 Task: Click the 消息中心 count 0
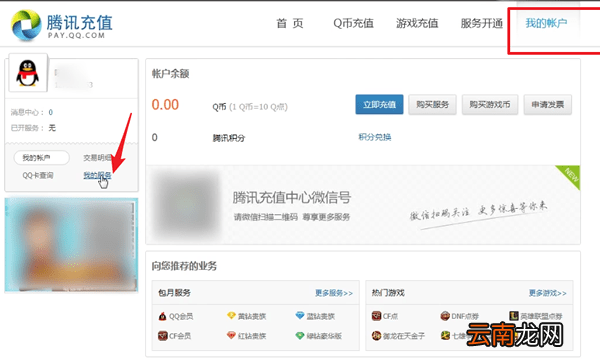pyautogui.click(x=51, y=112)
